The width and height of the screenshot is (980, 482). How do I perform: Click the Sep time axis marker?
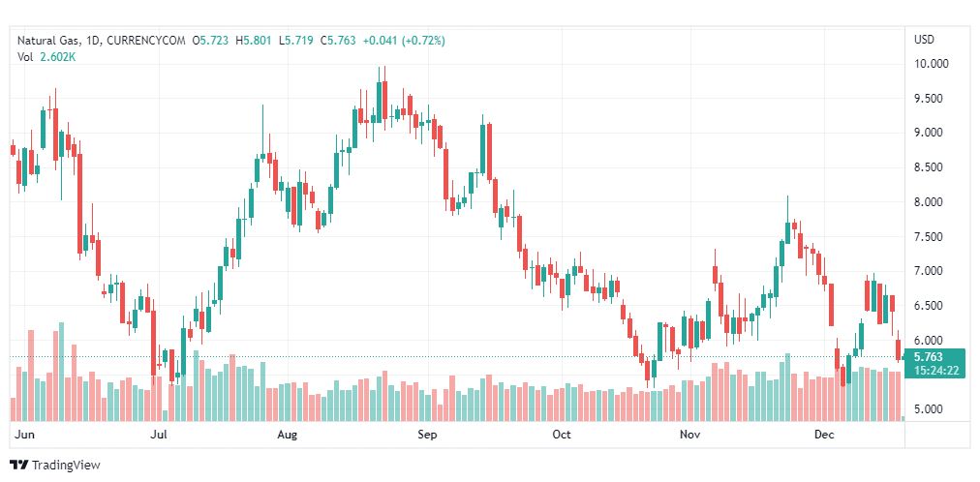click(427, 436)
